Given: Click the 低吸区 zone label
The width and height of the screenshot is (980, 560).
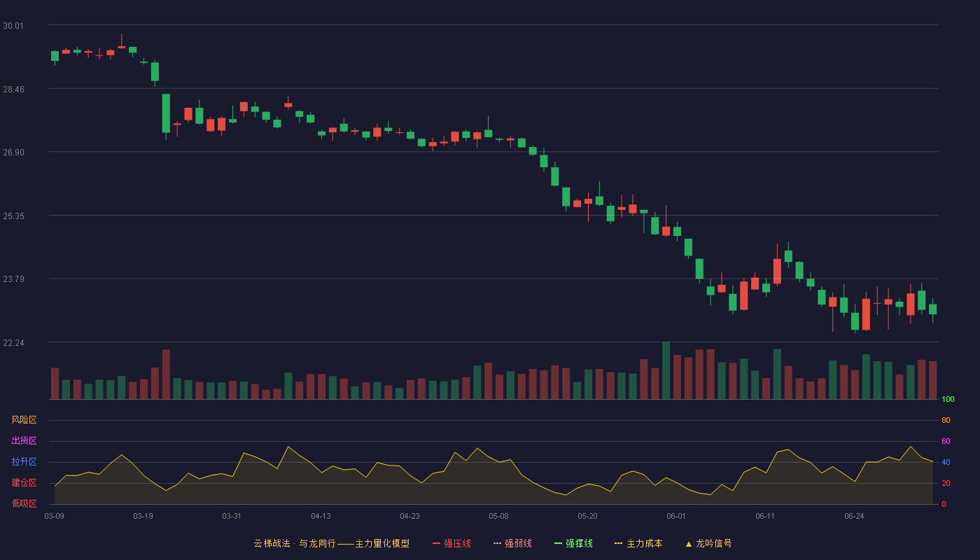Looking at the screenshot, I should 24,503.
